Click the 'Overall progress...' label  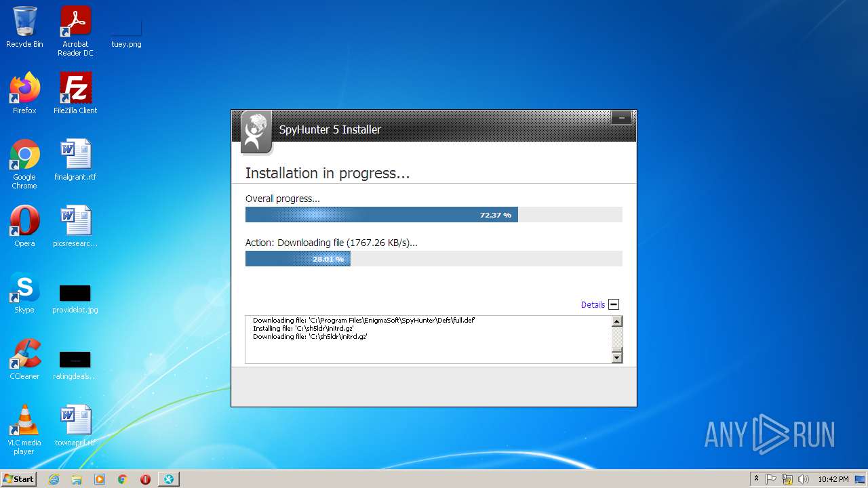282,199
